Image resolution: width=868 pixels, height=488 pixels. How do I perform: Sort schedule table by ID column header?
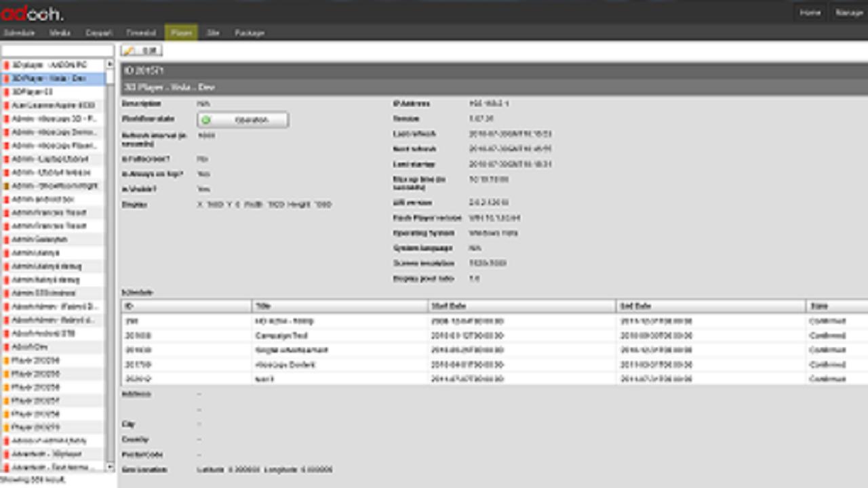pyautogui.click(x=186, y=306)
